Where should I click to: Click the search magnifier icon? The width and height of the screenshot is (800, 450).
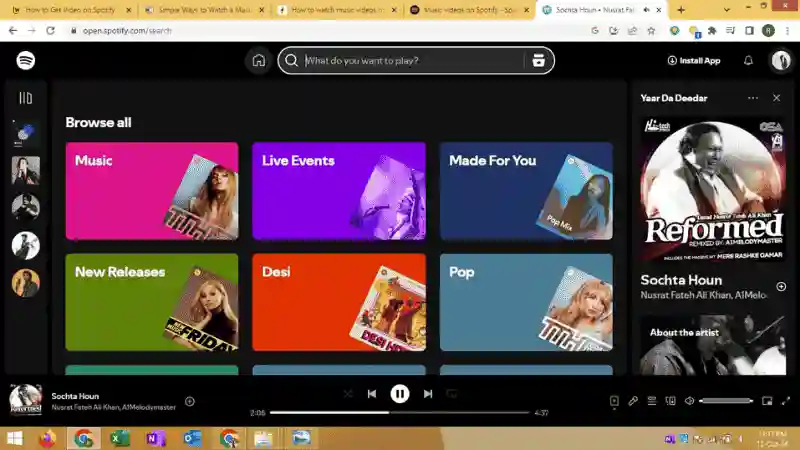coord(291,60)
